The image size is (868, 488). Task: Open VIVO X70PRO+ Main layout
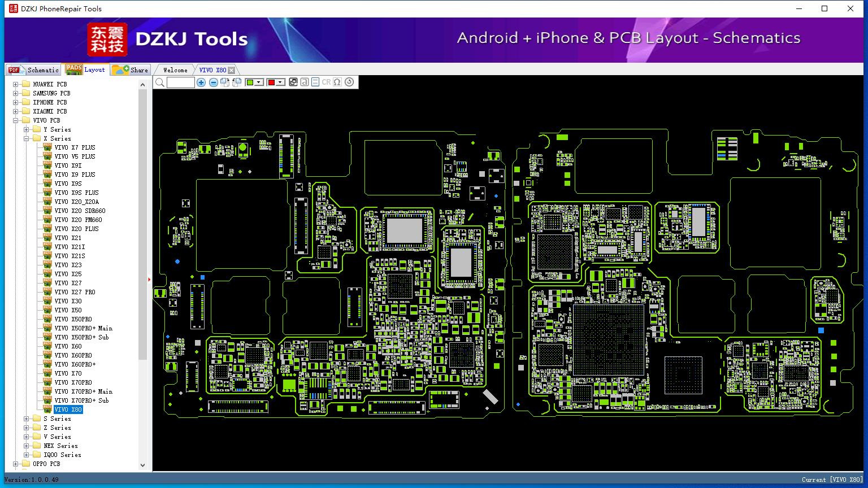(83, 391)
